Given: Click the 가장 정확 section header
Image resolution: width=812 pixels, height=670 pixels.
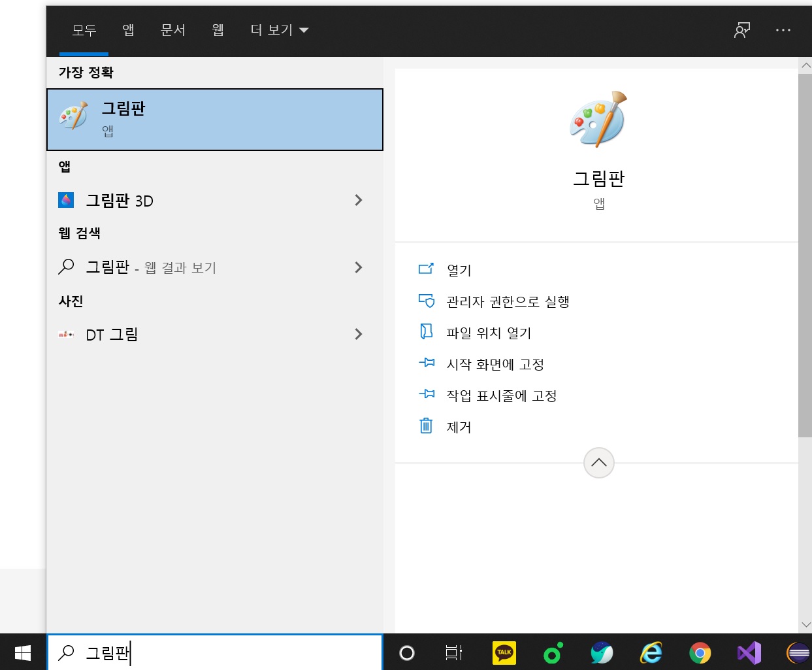Looking at the screenshot, I should click(x=86, y=72).
